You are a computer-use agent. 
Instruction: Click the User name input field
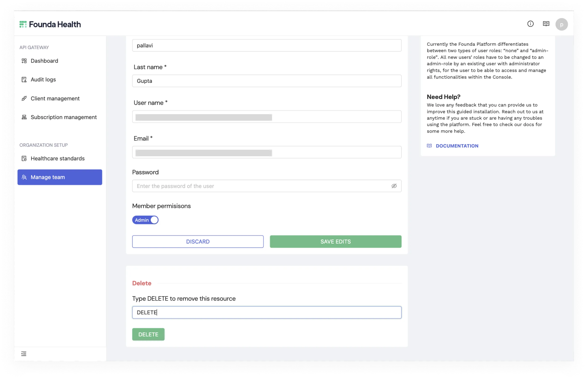[267, 117]
